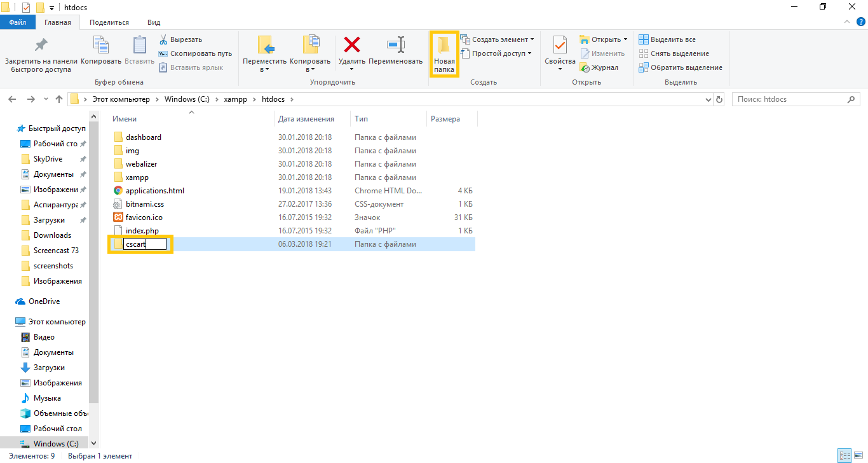868x463 pixels.
Task: Click the Edit ribbon command
Action: [602, 53]
